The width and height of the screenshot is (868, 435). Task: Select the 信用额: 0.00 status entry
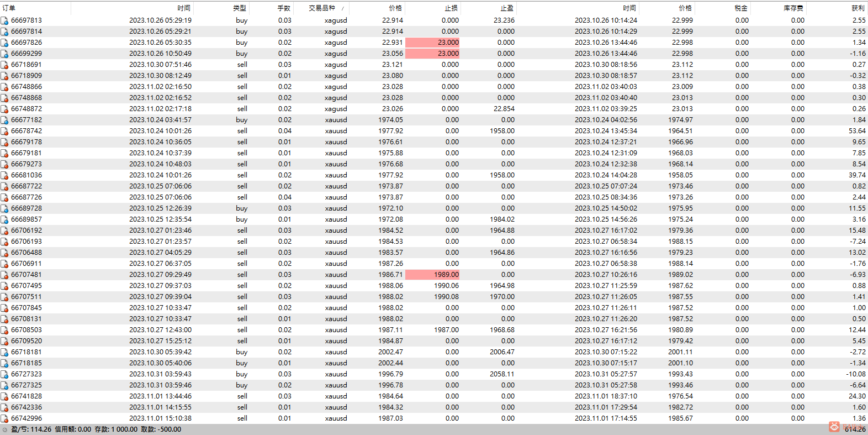tap(73, 429)
